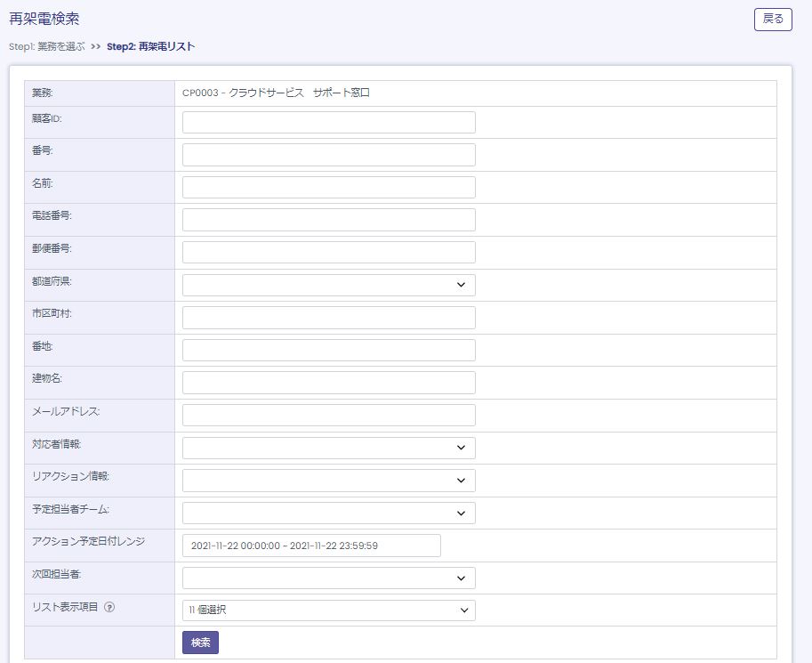Viewport: 812px width, 663px height.
Task: Select Step2: 再架電リスト breadcrumb
Action: click(x=150, y=46)
